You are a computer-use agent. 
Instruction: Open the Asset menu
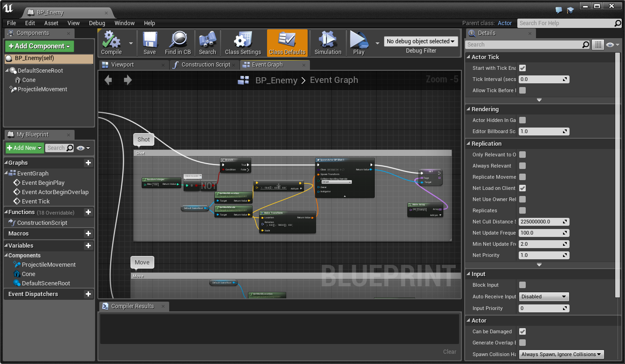(x=51, y=23)
